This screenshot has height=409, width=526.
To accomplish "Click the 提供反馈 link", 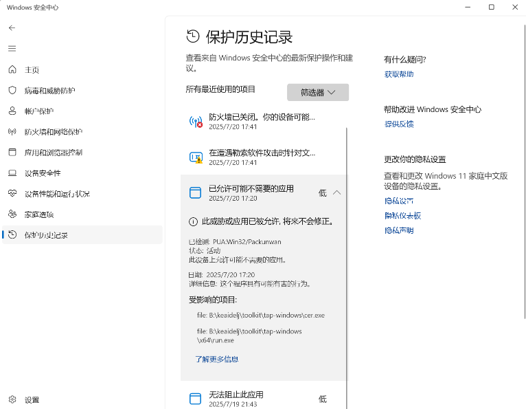I will click(399, 124).
